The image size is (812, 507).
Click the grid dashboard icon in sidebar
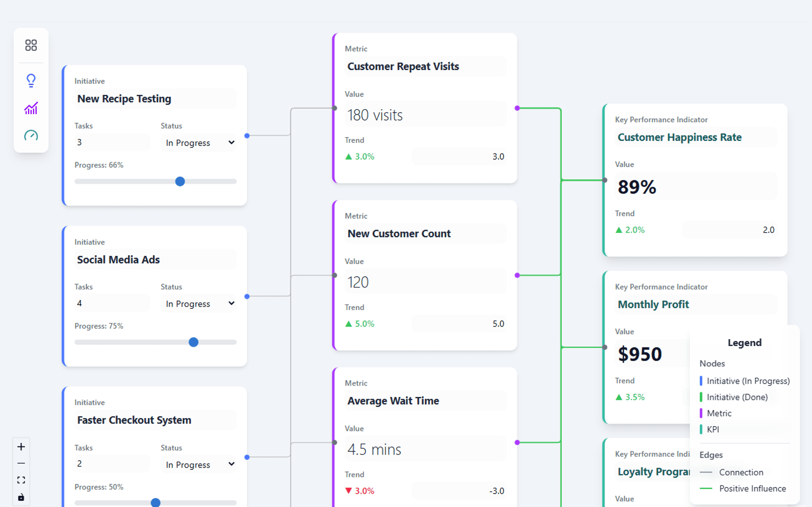tap(31, 45)
